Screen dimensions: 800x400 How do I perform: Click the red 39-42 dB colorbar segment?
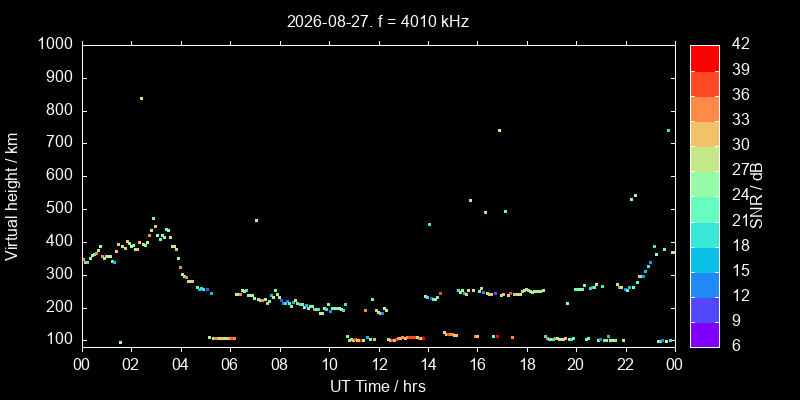click(705, 58)
